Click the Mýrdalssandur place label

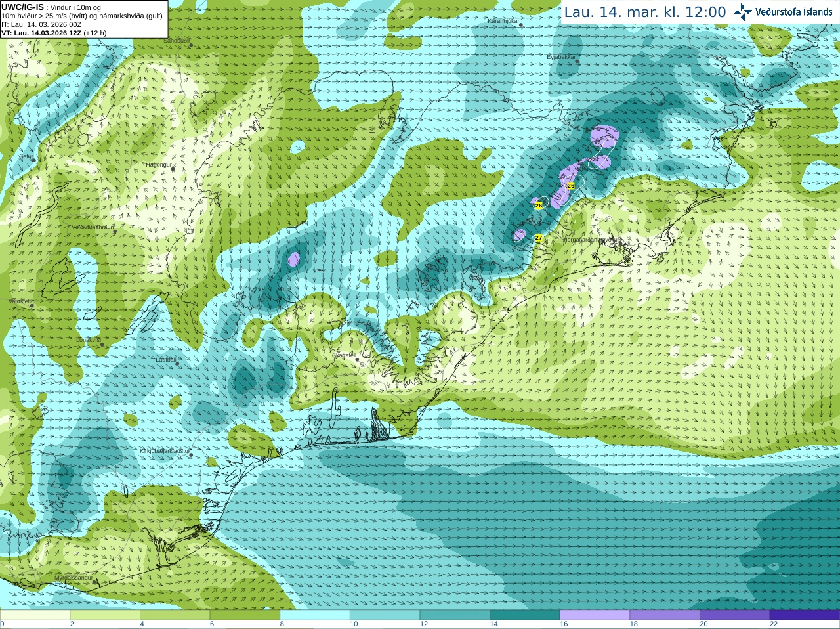73,578
